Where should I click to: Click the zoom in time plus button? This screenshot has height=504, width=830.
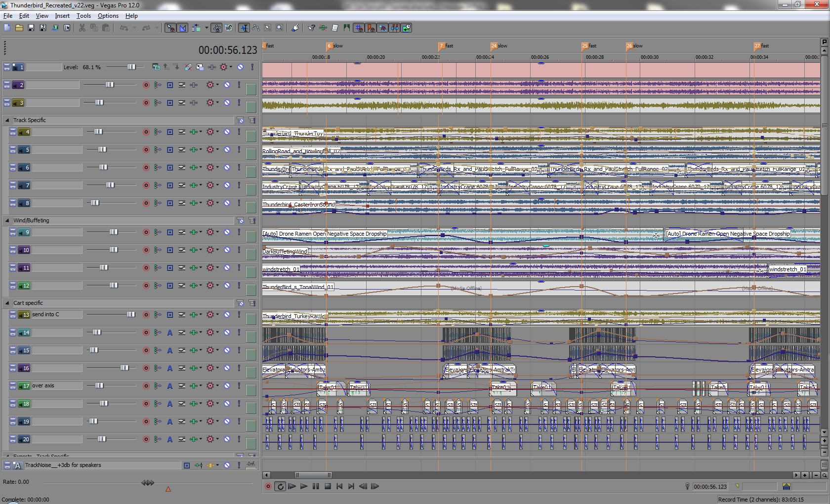pos(805,475)
